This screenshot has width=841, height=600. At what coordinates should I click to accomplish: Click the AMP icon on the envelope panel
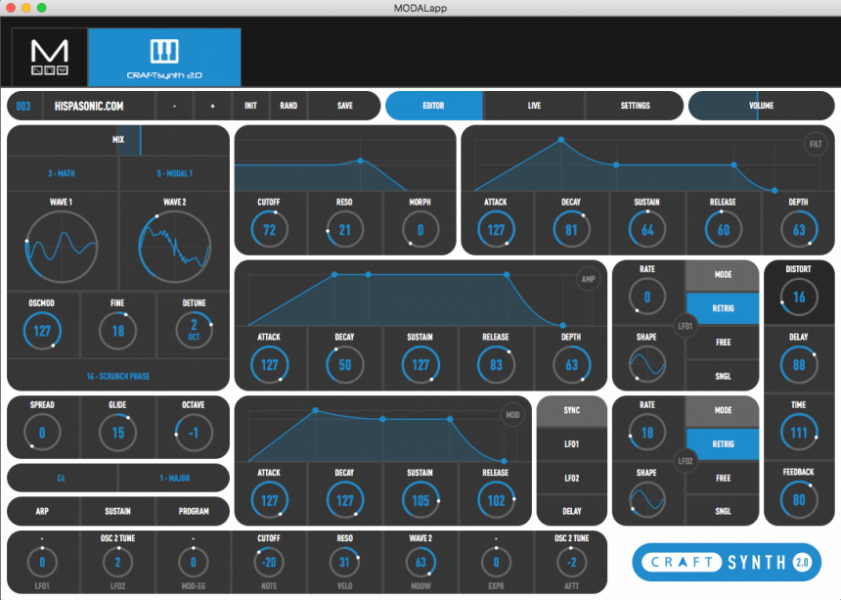click(590, 279)
